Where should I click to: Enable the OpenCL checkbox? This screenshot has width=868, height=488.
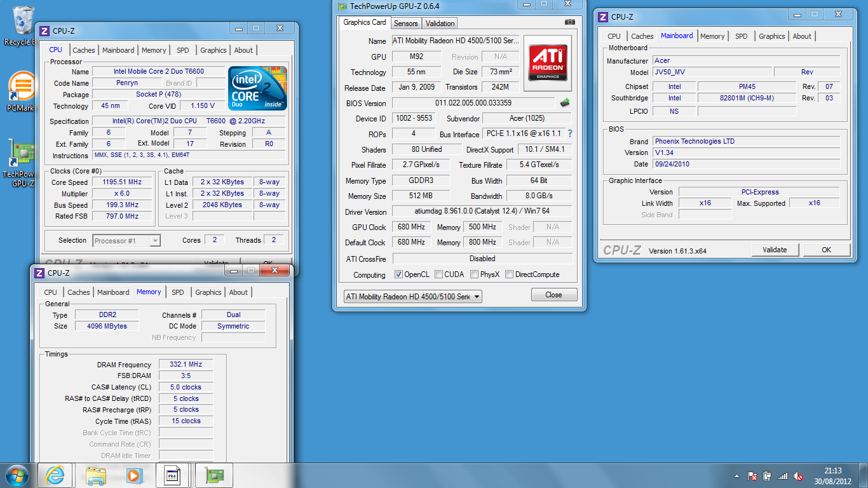coord(398,274)
